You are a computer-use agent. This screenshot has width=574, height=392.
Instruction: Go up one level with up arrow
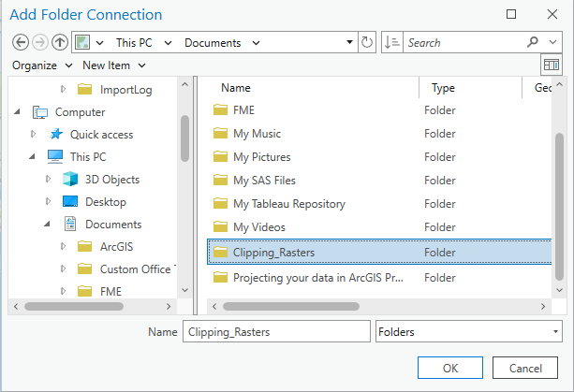(60, 42)
